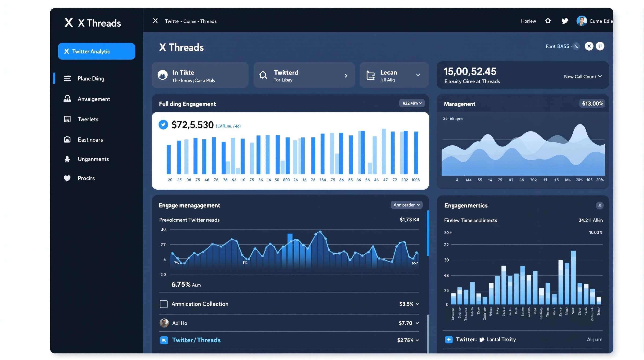Expand the Adl Ho $7.70 row chevron
Viewport: 644px width, 360px height.
pos(417,323)
